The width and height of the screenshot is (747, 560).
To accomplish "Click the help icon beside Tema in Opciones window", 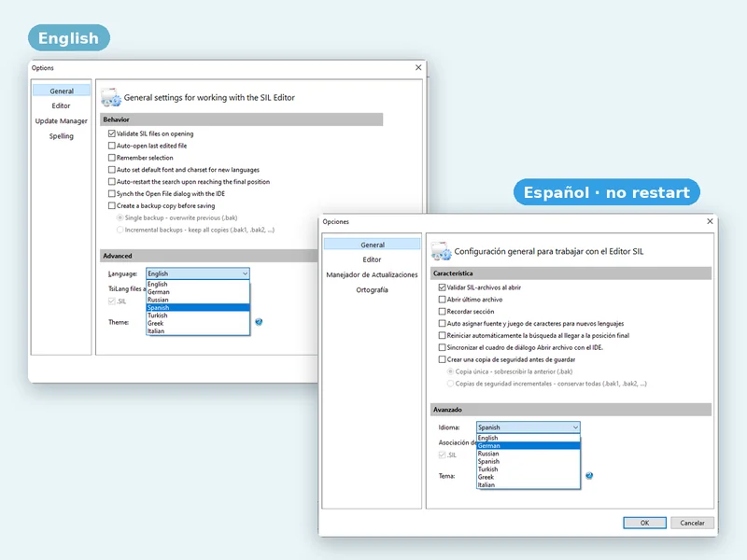I will [589, 476].
